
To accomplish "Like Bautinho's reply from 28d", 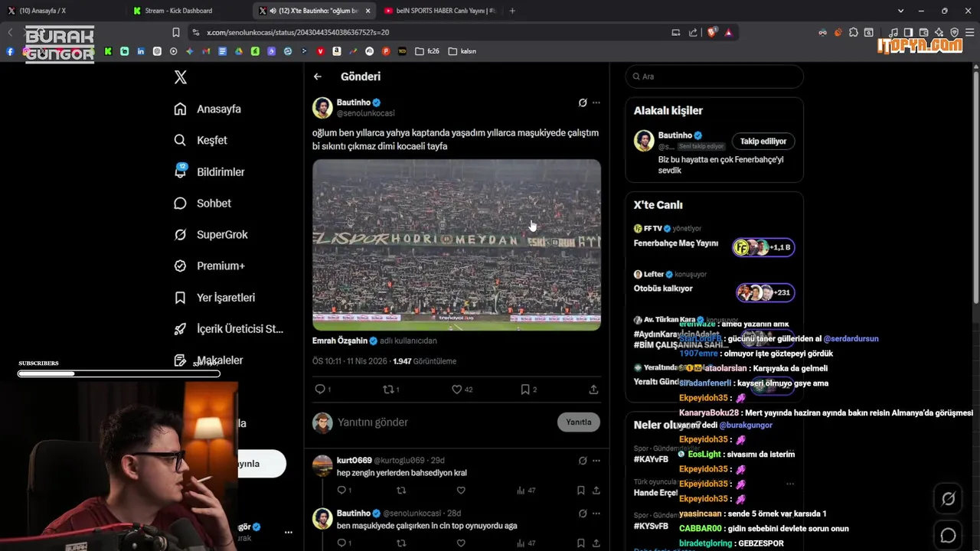I will (x=461, y=543).
